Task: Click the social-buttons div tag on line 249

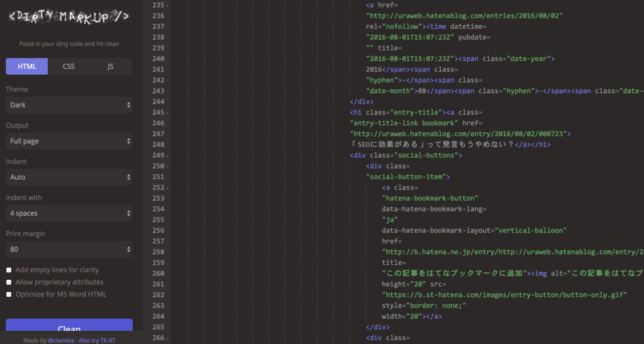Action: click(x=406, y=155)
